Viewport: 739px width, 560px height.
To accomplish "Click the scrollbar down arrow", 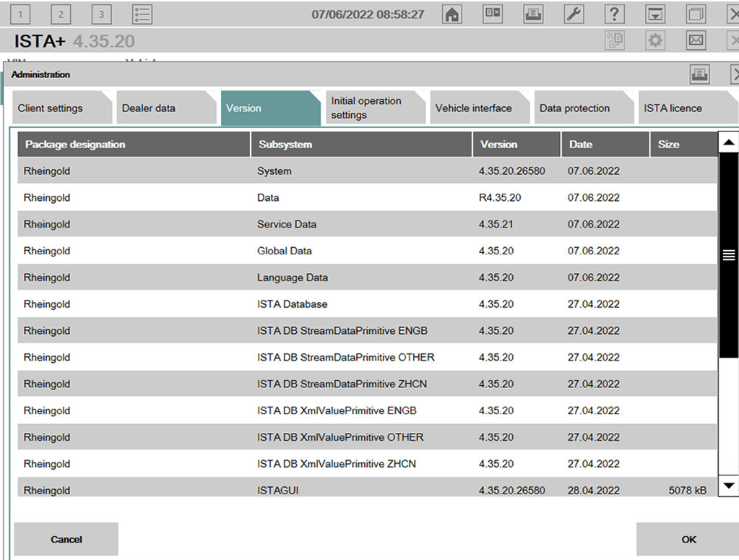I will pos(729,486).
